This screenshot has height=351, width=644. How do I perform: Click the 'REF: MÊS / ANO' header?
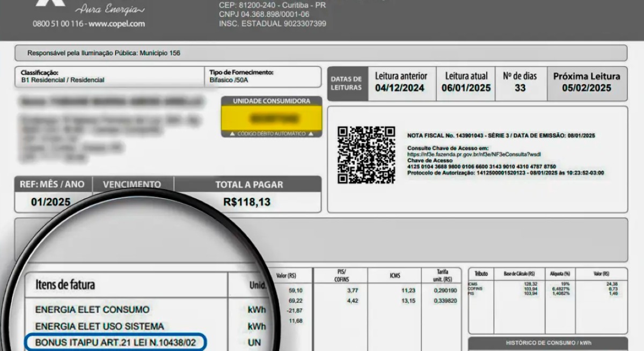[52, 184]
